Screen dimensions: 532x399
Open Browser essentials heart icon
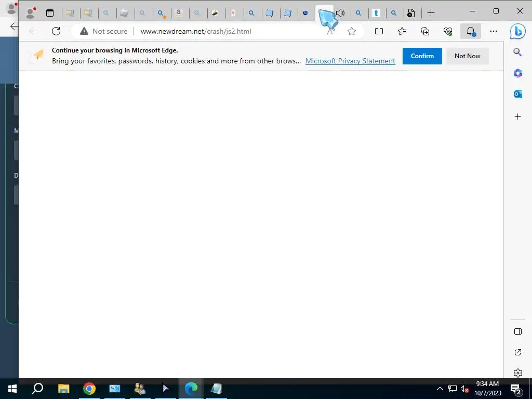tap(447, 31)
